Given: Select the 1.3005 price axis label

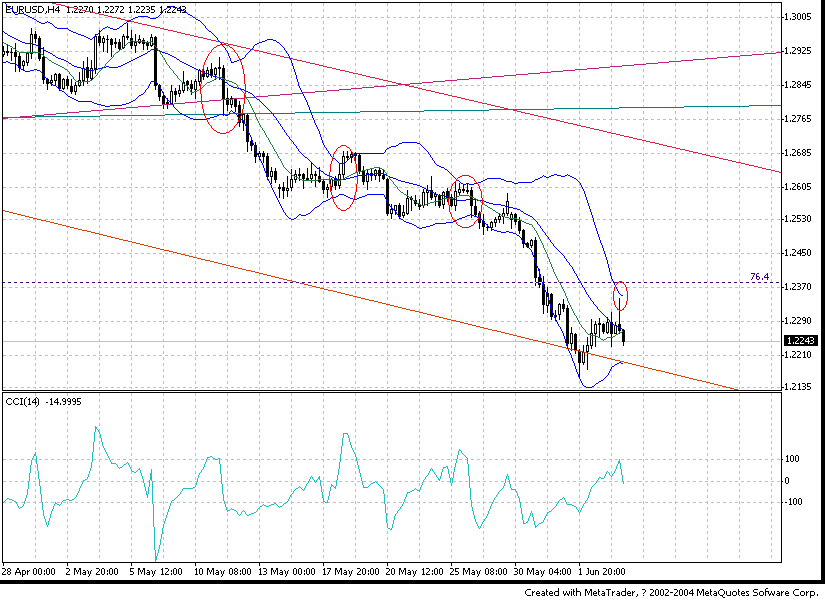Looking at the screenshot, I should pyautogui.click(x=798, y=17).
